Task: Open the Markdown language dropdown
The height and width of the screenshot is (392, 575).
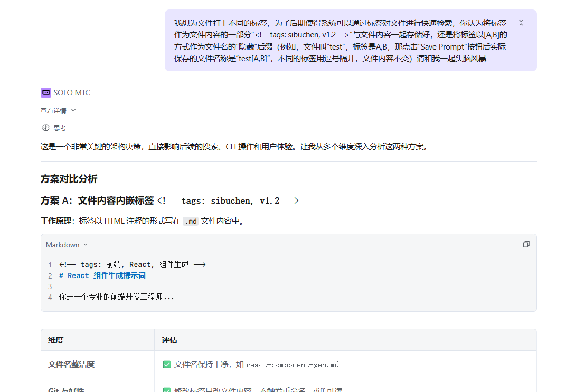Action: point(67,245)
